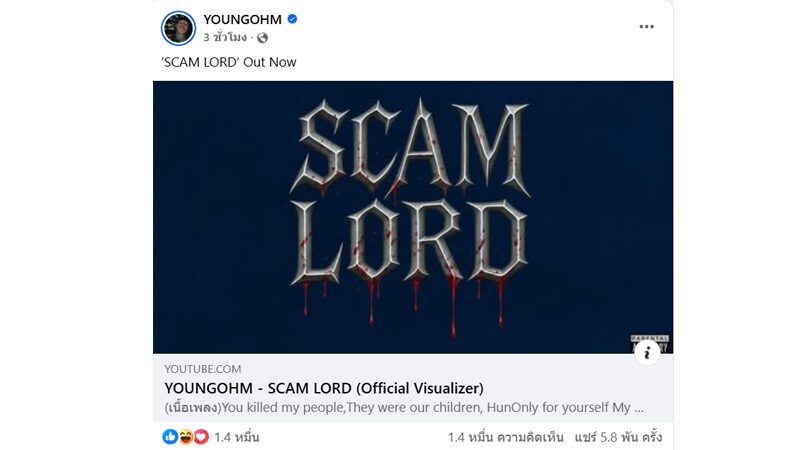800x450 pixels.
Task: Click the globe public audience icon
Action: coord(262,38)
